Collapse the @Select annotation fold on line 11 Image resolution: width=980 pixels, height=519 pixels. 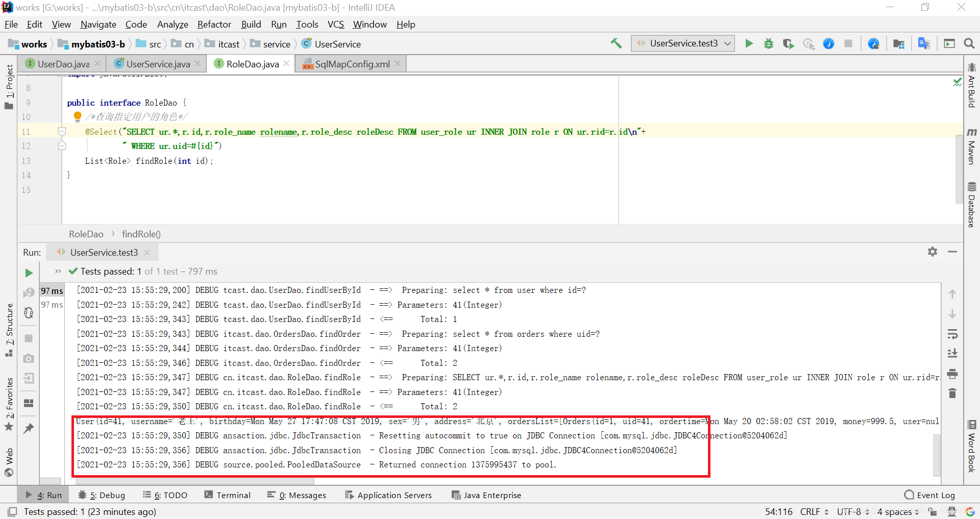(x=62, y=132)
